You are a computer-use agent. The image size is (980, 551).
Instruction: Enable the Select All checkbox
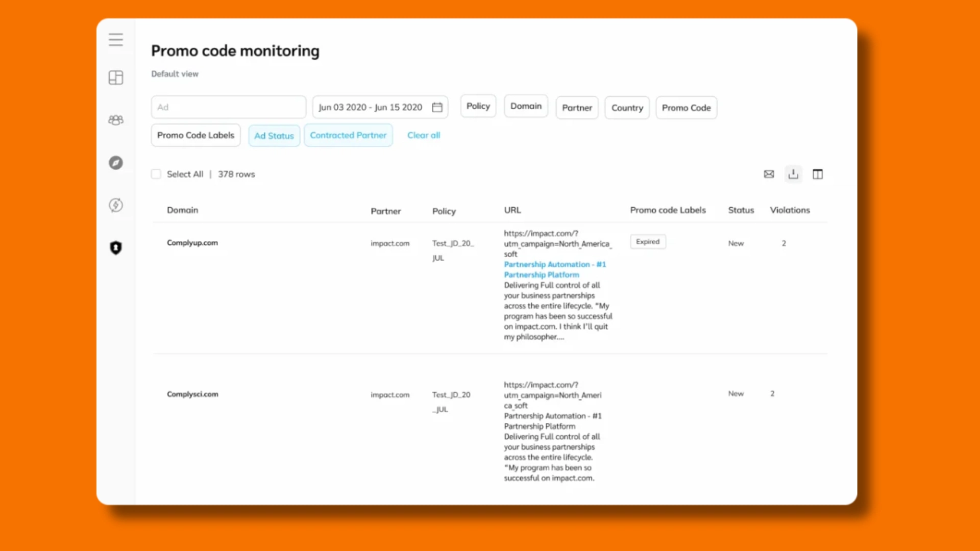tap(156, 174)
